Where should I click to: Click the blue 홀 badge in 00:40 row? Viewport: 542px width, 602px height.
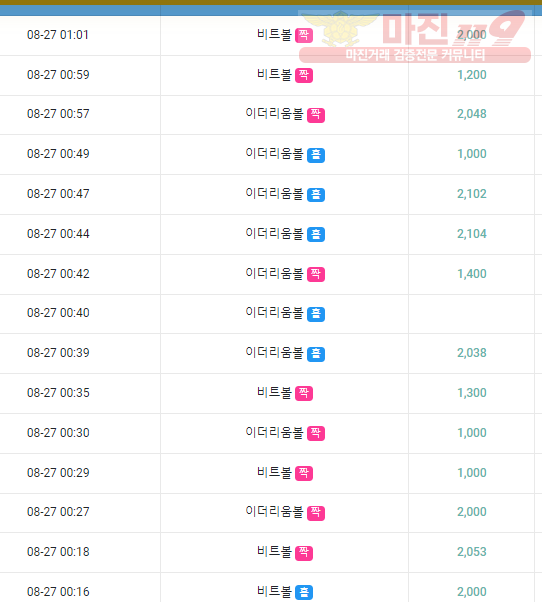[316, 314]
